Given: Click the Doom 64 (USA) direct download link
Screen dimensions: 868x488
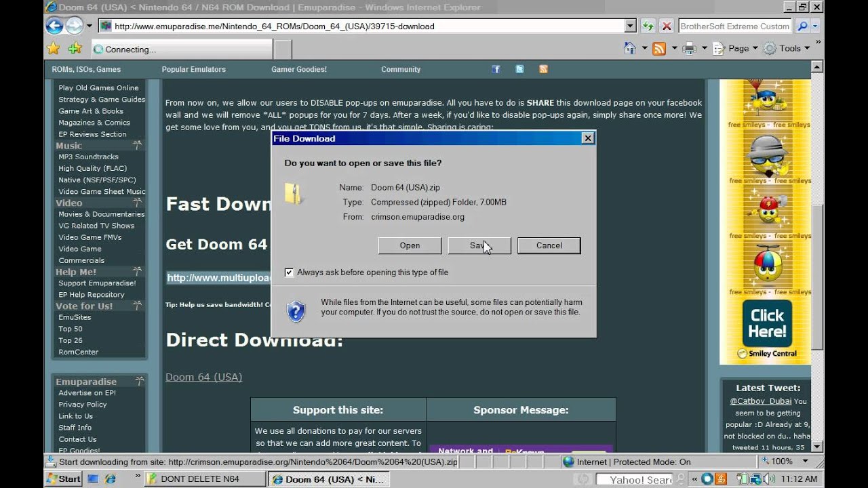Looking at the screenshot, I should point(203,377).
